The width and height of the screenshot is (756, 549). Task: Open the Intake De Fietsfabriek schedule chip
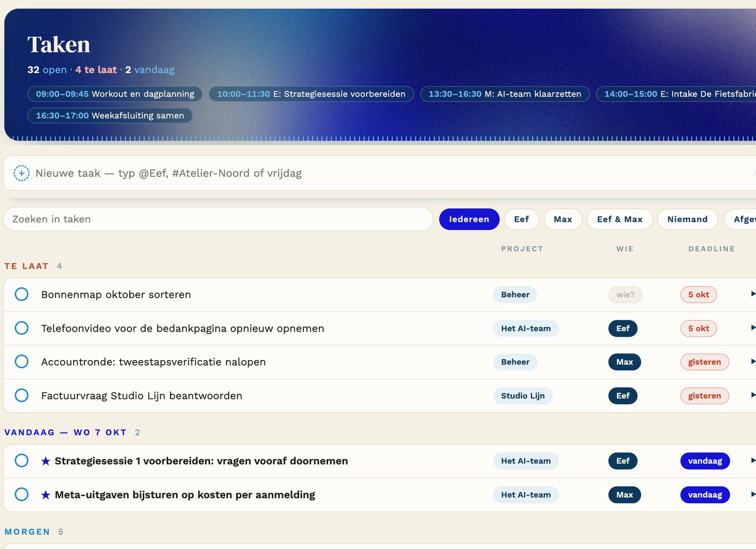(676, 94)
